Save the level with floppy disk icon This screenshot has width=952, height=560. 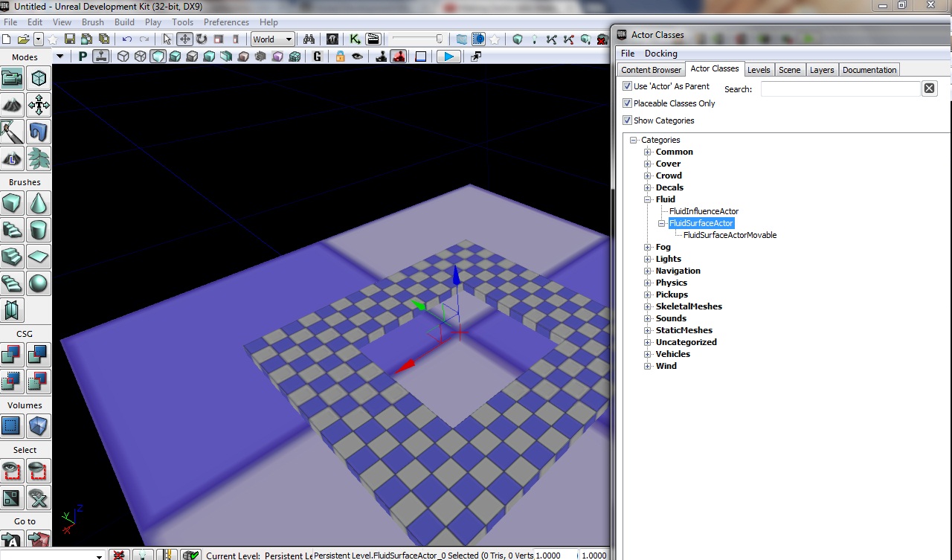click(70, 39)
